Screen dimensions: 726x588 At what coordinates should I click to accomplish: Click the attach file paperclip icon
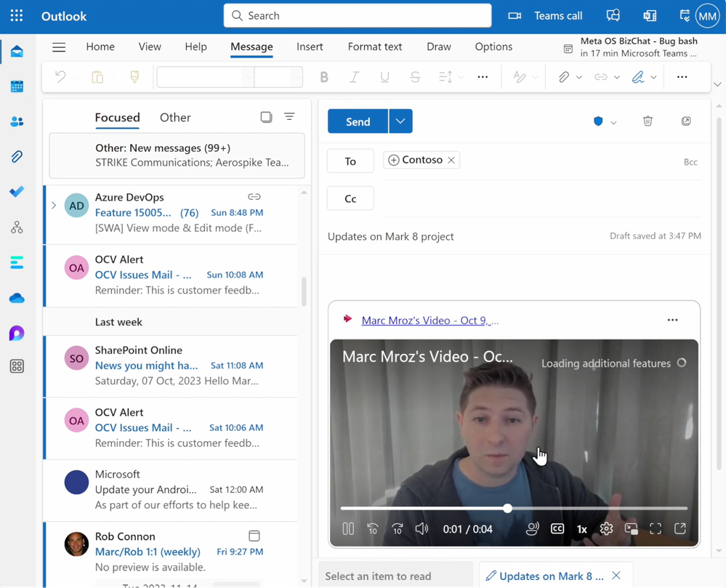click(x=563, y=77)
